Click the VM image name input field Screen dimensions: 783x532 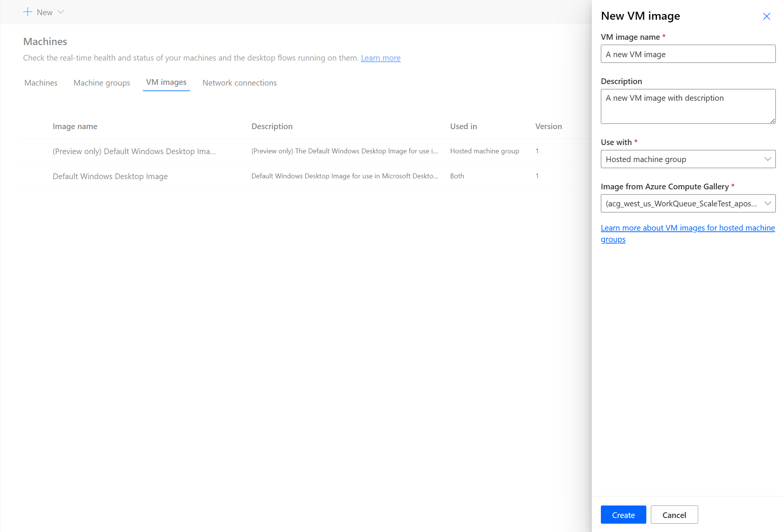(x=688, y=54)
